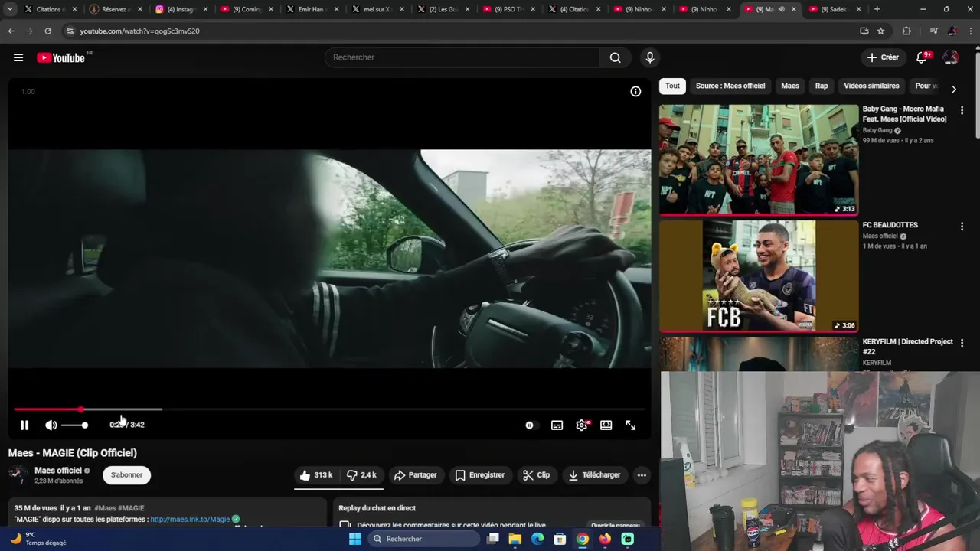Open options for Baby Gang video
Image resolution: width=980 pixels, height=551 pixels.
coord(962,110)
